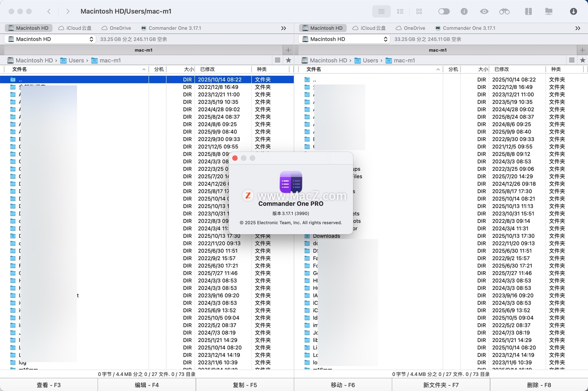Open downloads queue arrow icon
The image size is (588, 391).
[573, 11]
